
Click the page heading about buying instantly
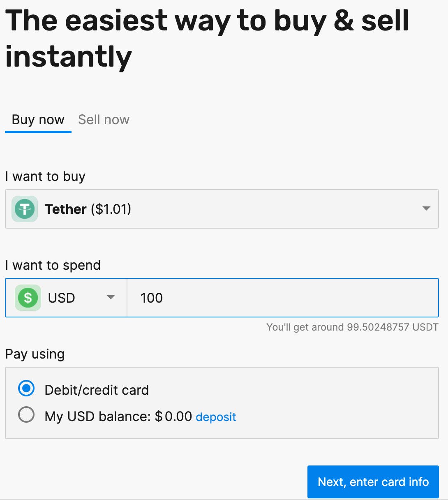click(207, 38)
